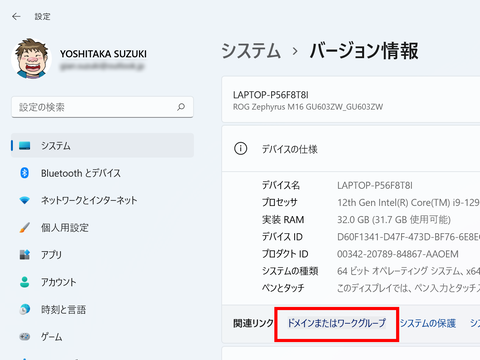The width and height of the screenshot is (480, 360).
Task: Open ネットワークとインターネット settings
Action: point(102,200)
